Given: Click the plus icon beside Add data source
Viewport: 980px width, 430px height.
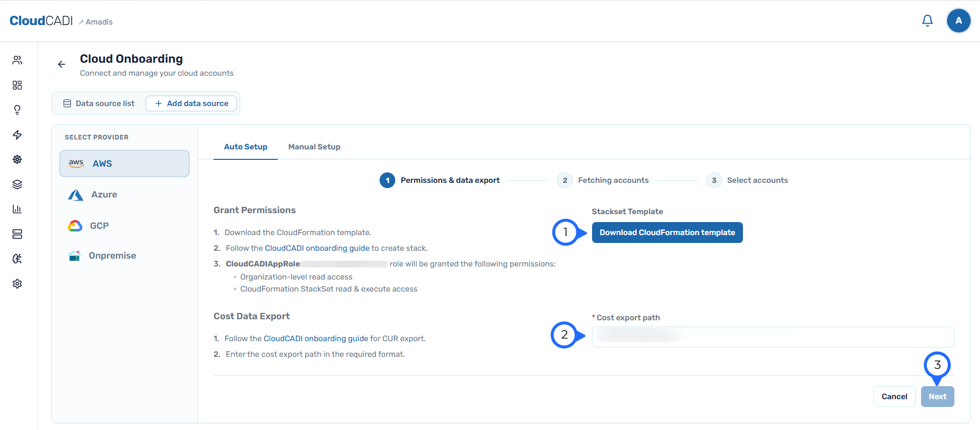Looking at the screenshot, I should click(x=159, y=103).
